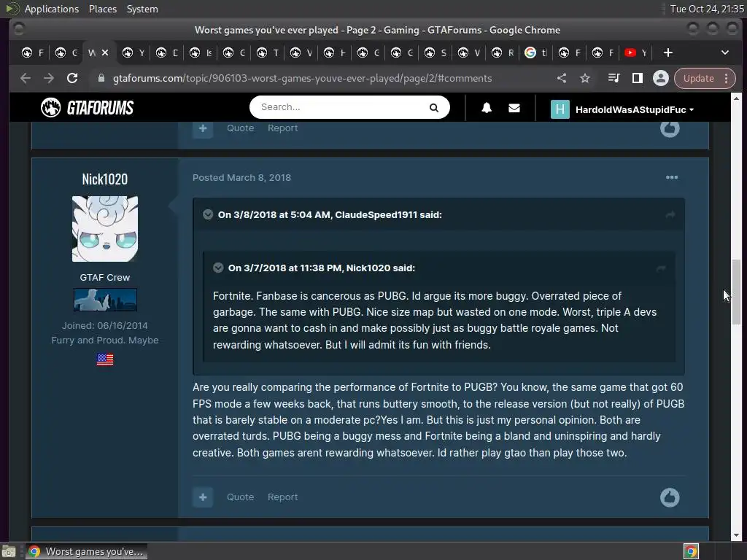Click multiquote plus on Nick1020's post
The height and width of the screenshot is (560, 747).
[203, 497]
